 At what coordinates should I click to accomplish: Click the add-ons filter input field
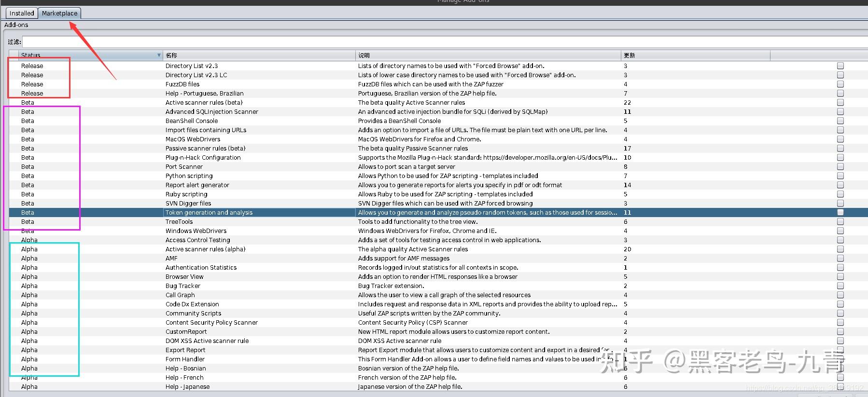pyautogui.click(x=444, y=42)
